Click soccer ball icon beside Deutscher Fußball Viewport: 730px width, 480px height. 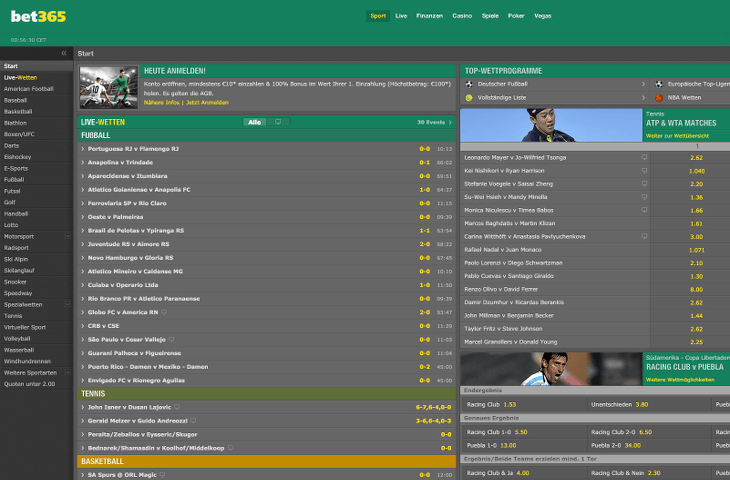coord(469,84)
